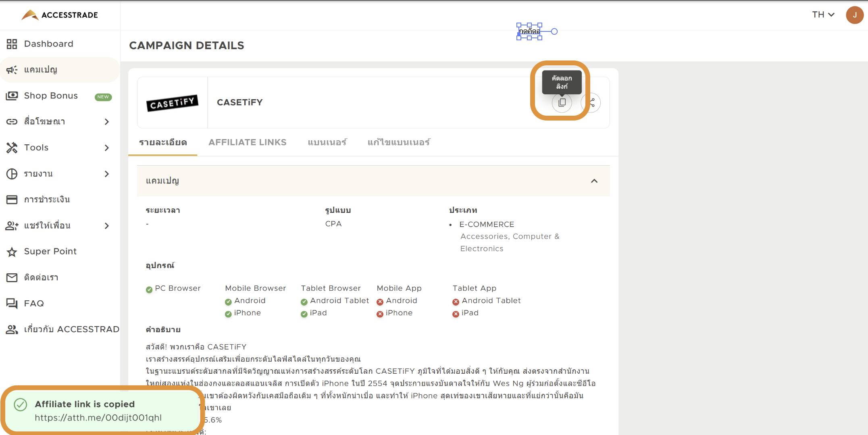Expand the รายงาน submenu chevron

[107, 174]
